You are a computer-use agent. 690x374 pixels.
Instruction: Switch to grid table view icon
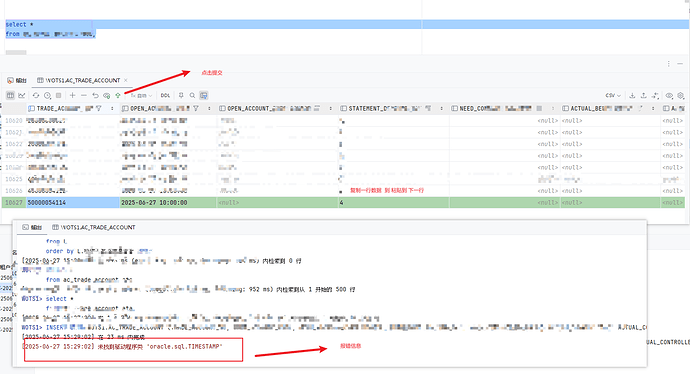[10, 95]
